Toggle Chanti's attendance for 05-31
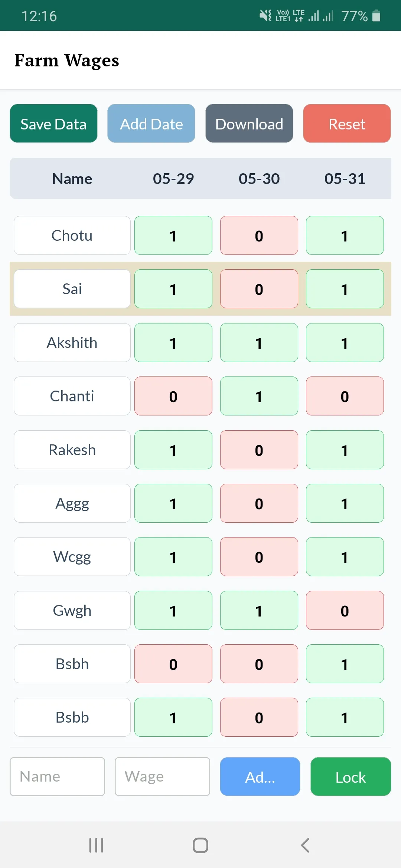401x868 pixels. 345,396
